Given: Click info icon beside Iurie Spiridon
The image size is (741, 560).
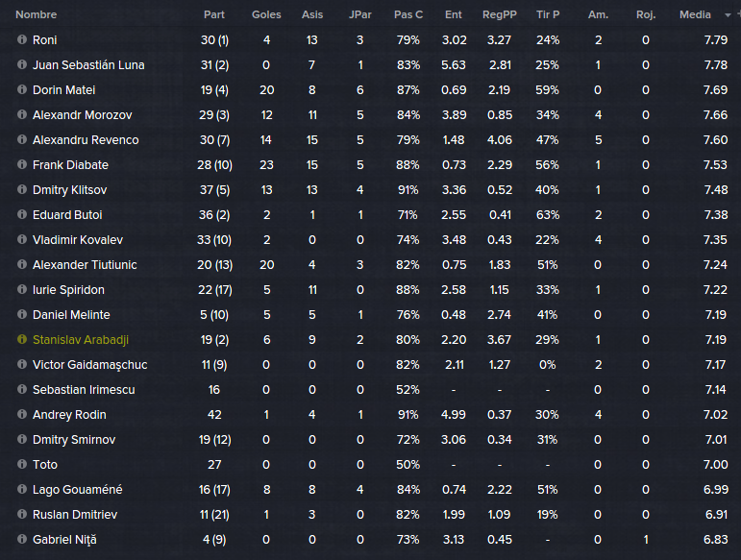Looking at the screenshot, I should tap(22, 289).
